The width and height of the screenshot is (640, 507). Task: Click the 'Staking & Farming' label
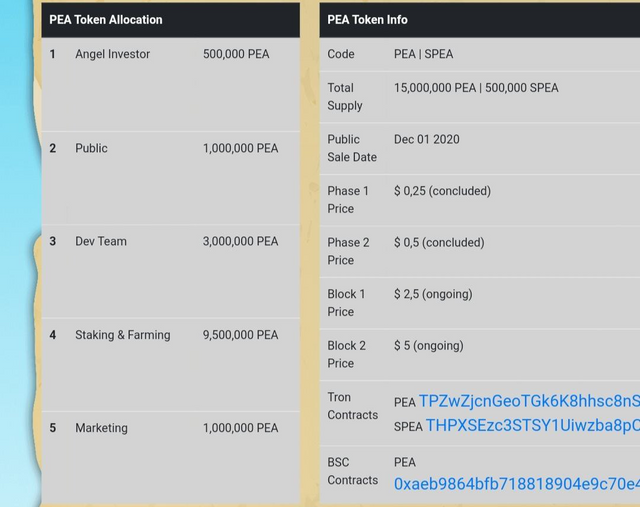click(x=122, y=335)
